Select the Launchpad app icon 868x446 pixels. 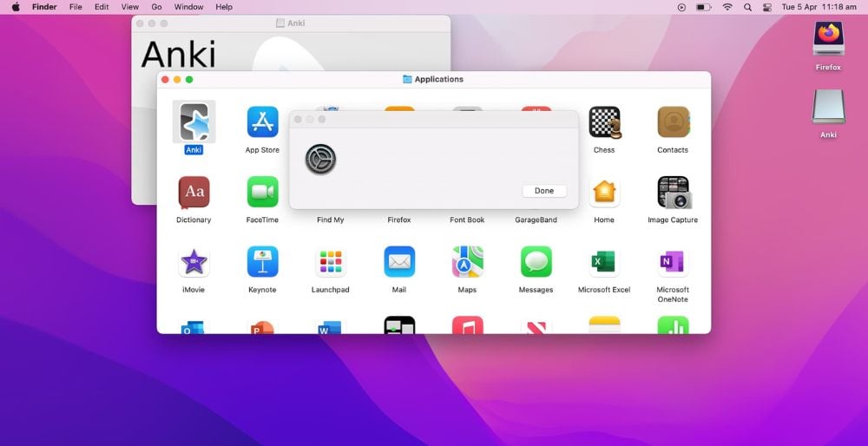(x=331, y=262)
